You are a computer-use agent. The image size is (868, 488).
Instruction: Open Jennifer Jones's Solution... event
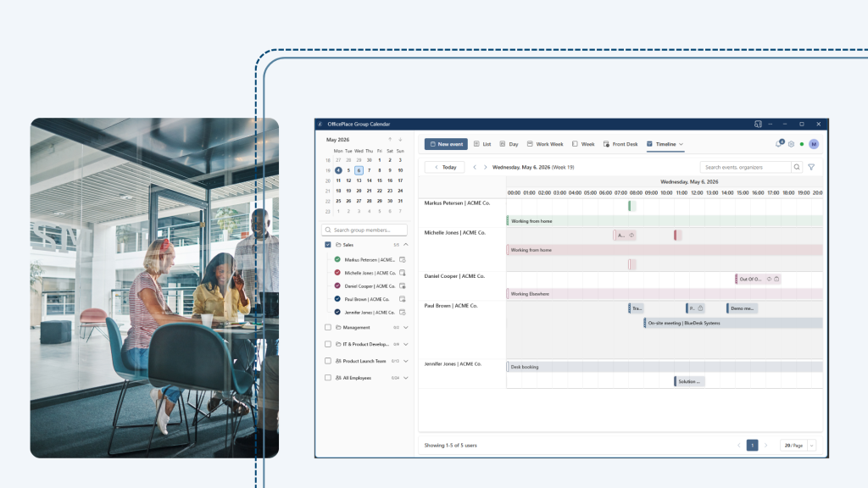[x=689, y=381]
